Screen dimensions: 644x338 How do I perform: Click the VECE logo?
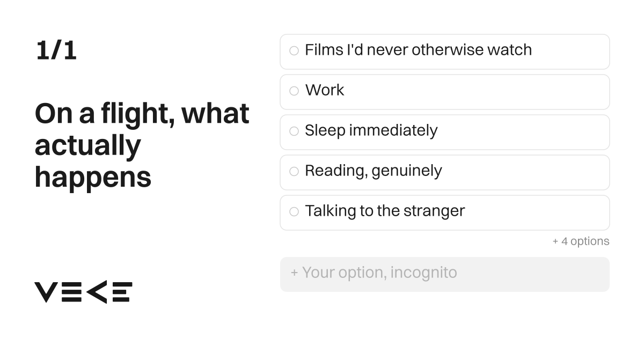(x=83, y=292)
